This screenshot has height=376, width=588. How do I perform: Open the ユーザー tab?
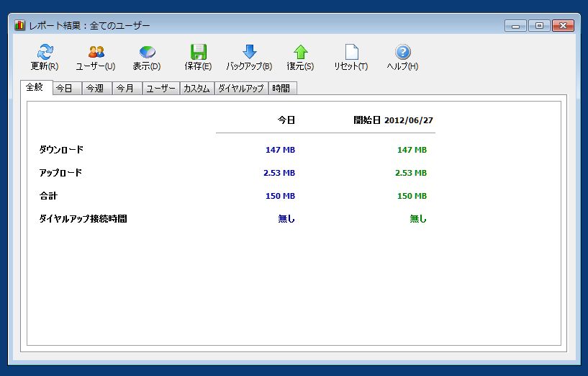(x=160, y=88)
